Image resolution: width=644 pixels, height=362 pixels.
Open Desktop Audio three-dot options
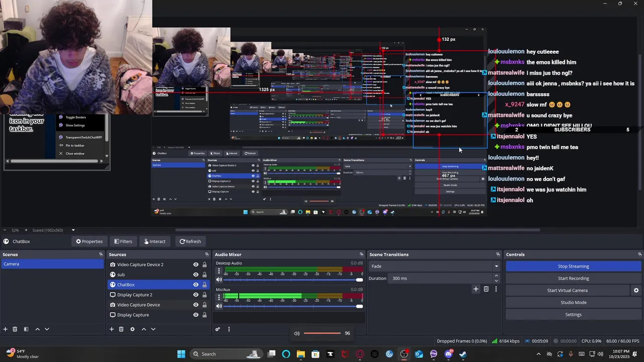point(219,271)
